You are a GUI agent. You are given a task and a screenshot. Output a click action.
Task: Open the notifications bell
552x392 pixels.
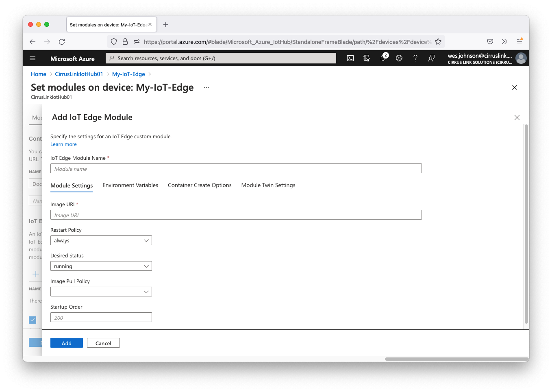tap(383, 58)
